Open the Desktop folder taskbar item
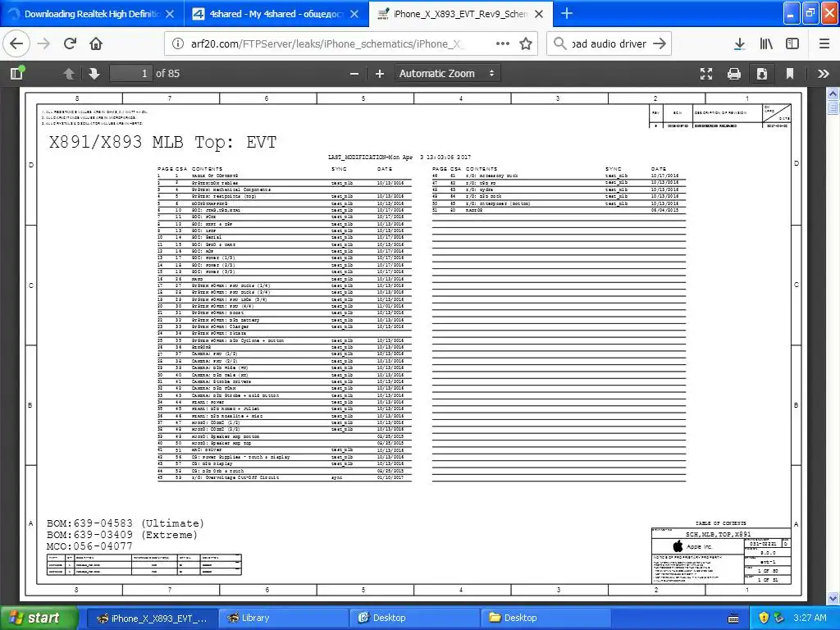The height and width of the screenshot is (630, 840). tap(546, 618)
